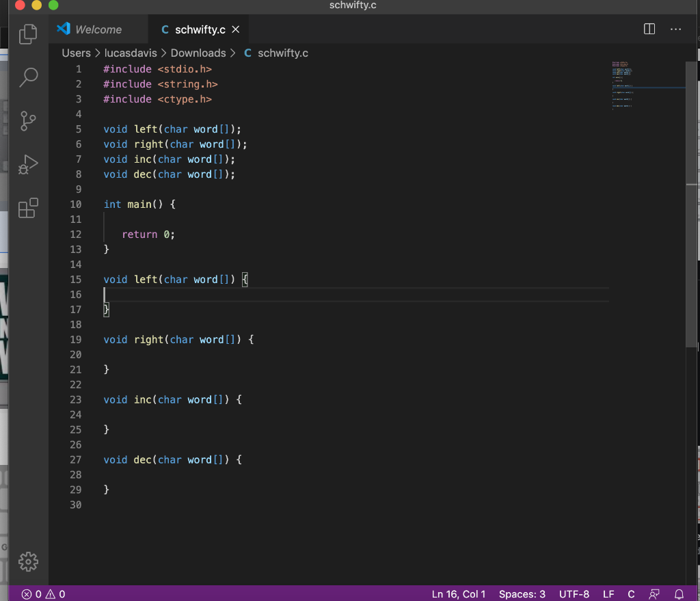Open the Downloads breadcrumb dropdown
Viewport: 700px width, 601px height.
pos(198,53)
